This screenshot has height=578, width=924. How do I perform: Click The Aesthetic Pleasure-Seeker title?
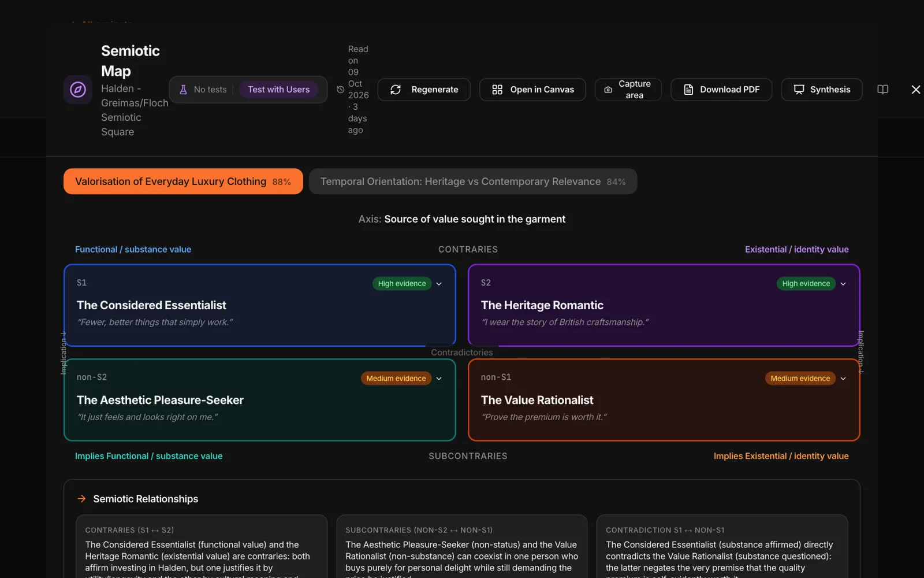(x=160, y=400)
